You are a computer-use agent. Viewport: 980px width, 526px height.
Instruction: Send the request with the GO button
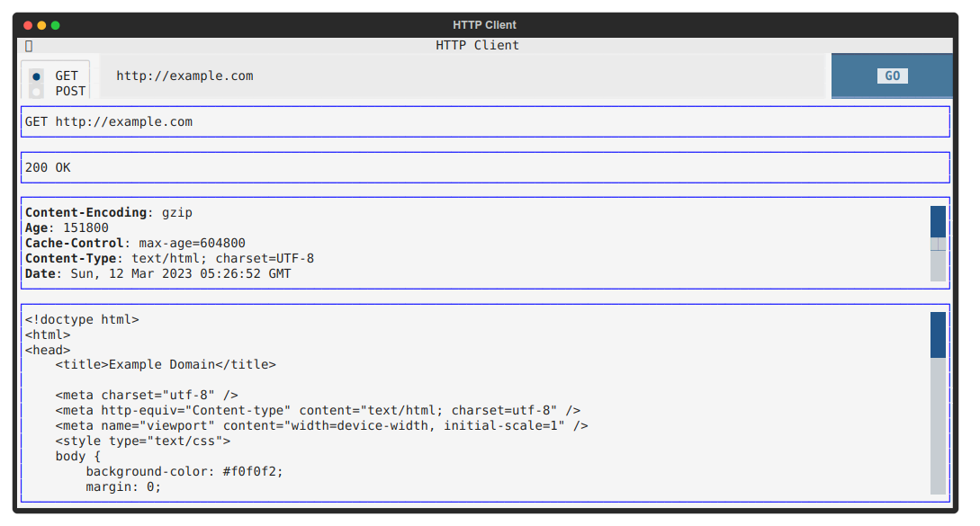892,76
